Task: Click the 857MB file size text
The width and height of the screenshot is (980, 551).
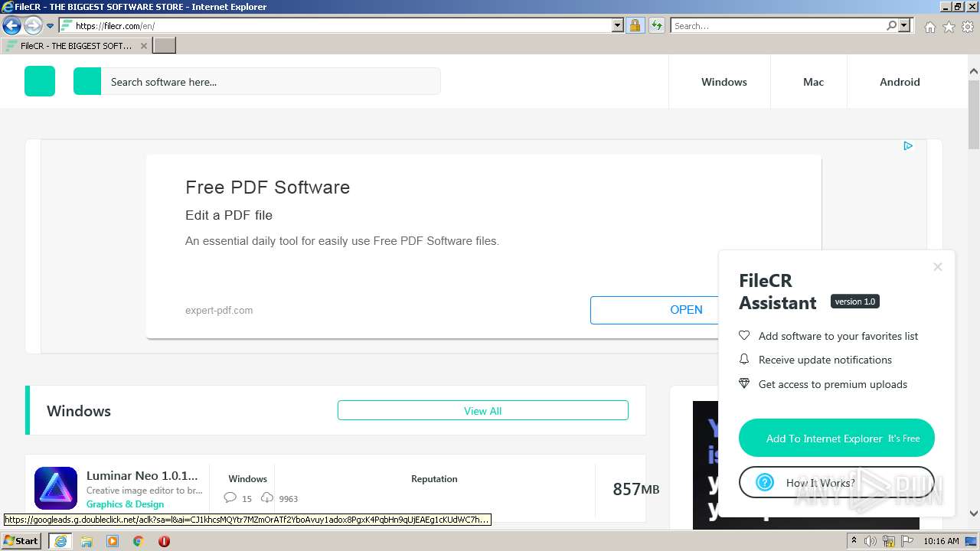Action: [635, 489]
